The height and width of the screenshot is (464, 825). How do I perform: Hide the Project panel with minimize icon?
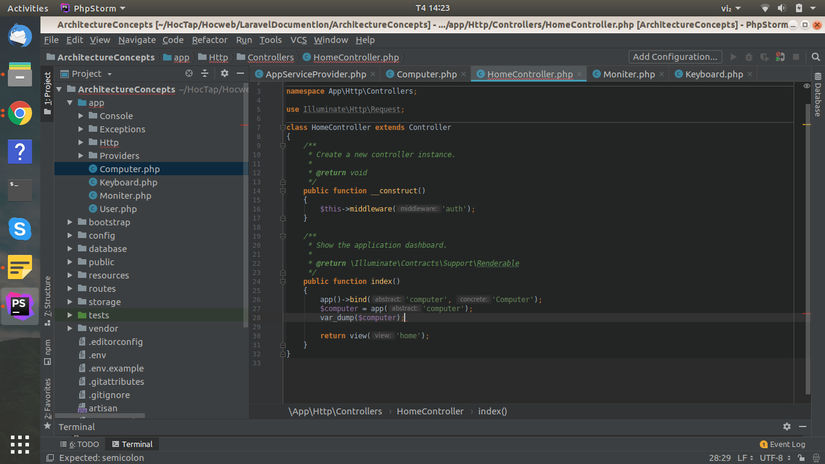click(x=239, y=74)
